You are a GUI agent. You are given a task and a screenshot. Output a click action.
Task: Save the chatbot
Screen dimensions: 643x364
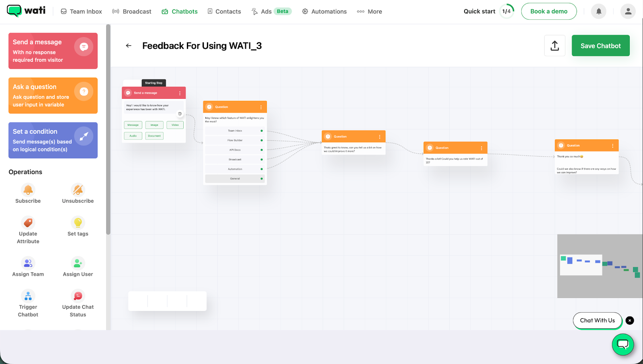point(601,46)
